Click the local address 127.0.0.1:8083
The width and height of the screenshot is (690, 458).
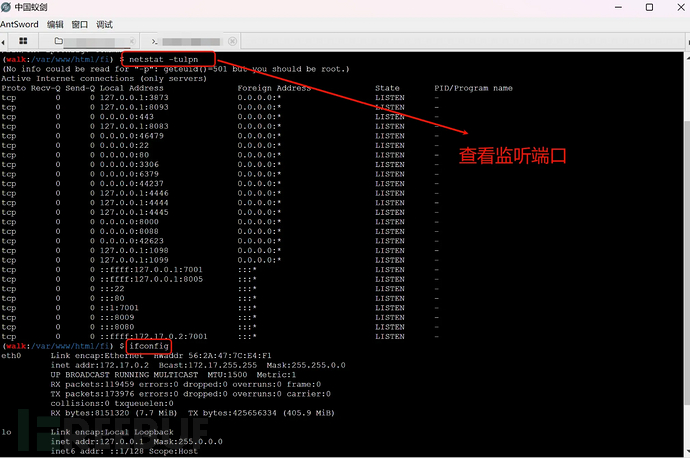pyautogui.click(x=134, y=126)
